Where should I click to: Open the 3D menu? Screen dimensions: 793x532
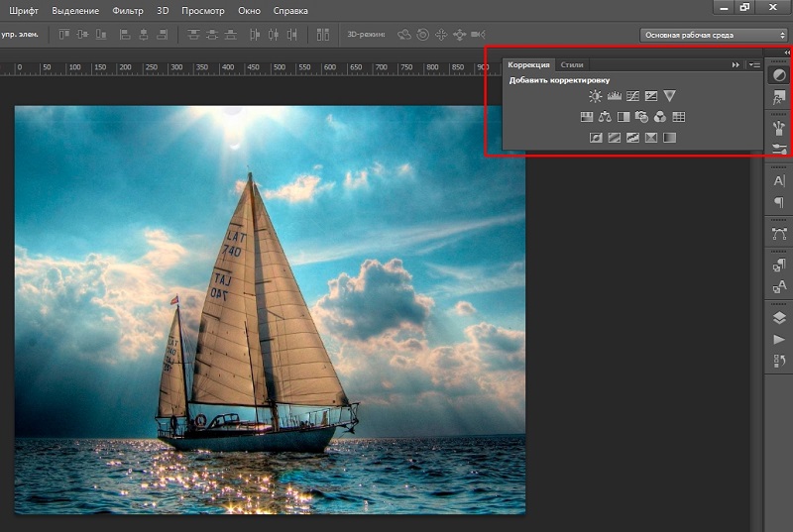point(163,11)
